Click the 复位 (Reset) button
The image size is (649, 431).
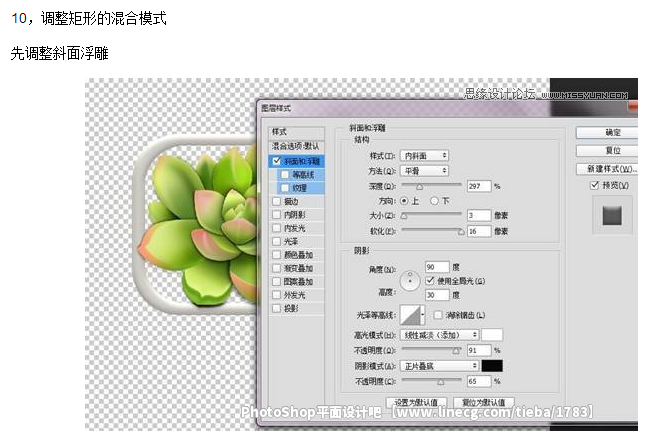click(x=607, y=150)
